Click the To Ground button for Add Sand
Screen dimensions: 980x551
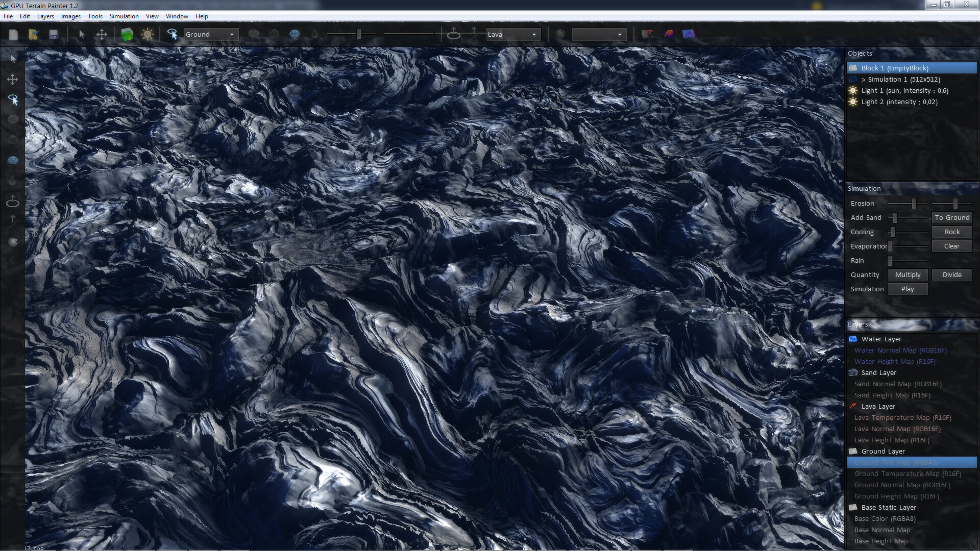click(x=952, y=217)
